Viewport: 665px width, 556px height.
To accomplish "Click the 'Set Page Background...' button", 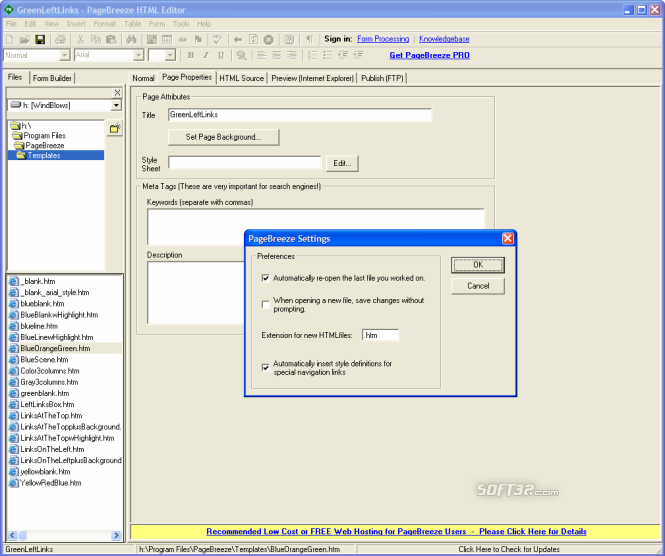I will click(x=224, y=137).
